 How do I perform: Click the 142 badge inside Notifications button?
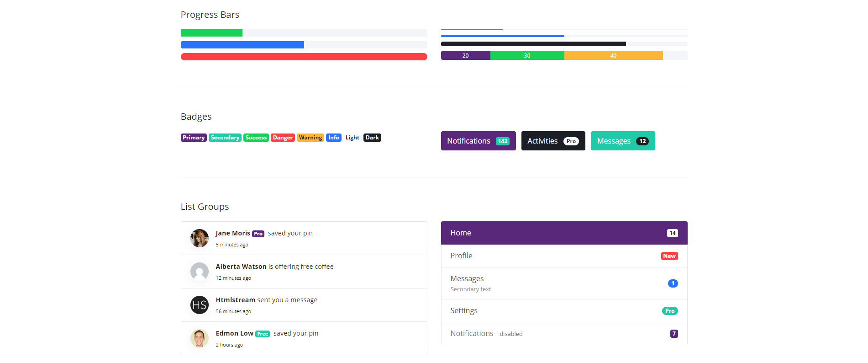tap(503, 141)
